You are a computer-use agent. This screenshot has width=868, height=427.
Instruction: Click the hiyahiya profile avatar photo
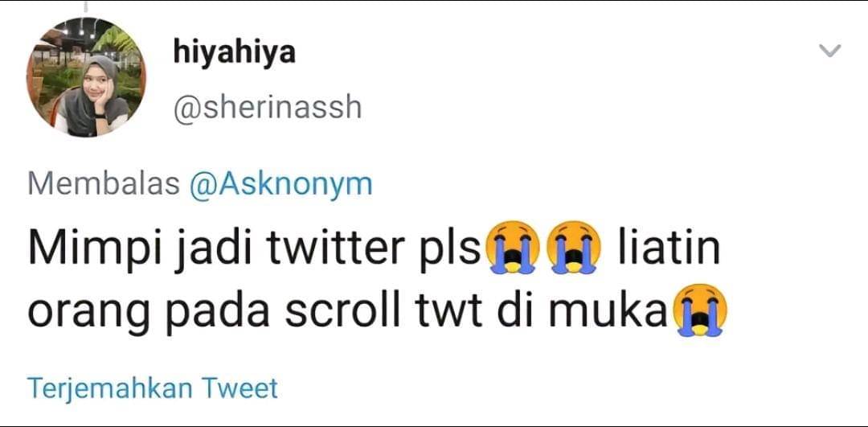point(84,79)
